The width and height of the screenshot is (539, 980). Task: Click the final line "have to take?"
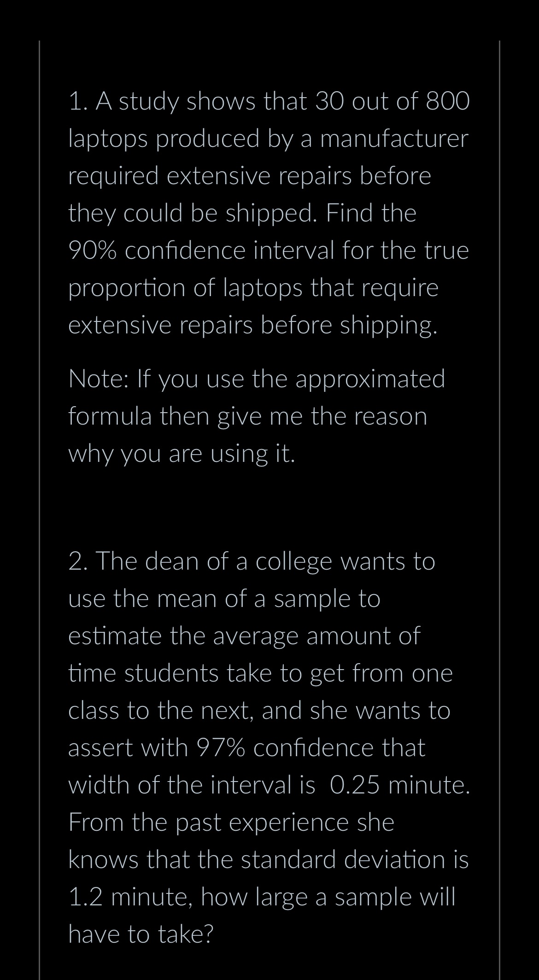click(141, 934)
